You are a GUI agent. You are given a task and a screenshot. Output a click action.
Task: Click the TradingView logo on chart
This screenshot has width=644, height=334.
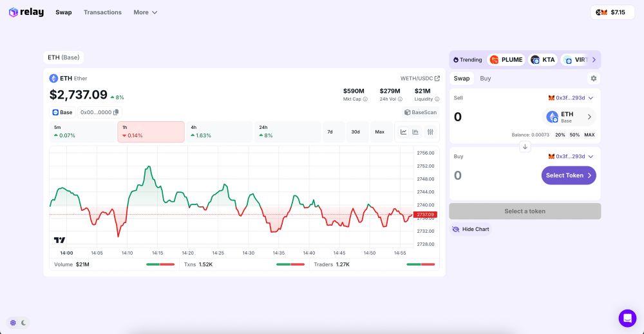coord(59,241)
